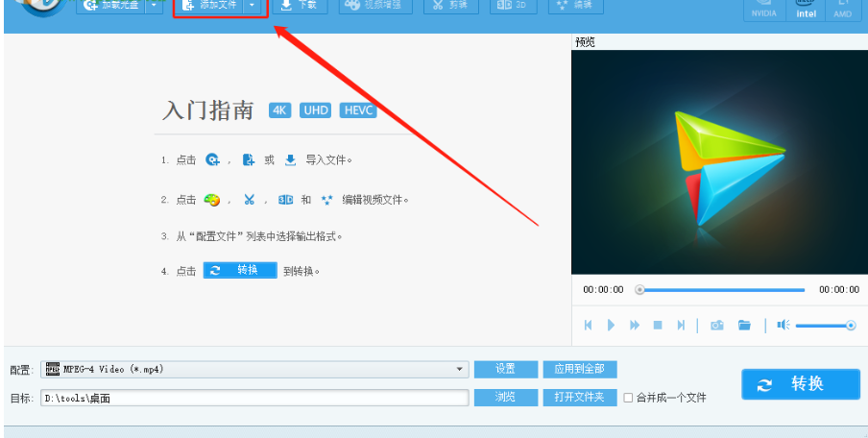
Task: Click the 目标 destination path field
Action: point(254,398)
